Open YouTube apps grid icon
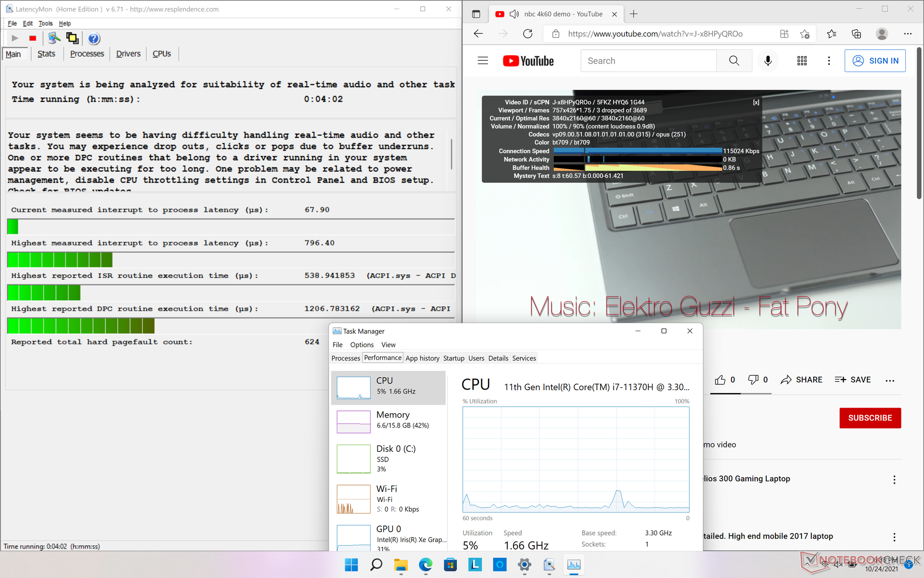The height and width of the screenshot is (578, 924). [x=802, y=61]
